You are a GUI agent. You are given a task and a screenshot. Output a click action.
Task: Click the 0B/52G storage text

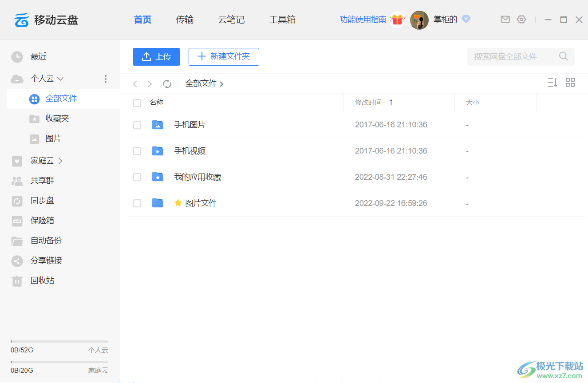[x=22, y=350]
